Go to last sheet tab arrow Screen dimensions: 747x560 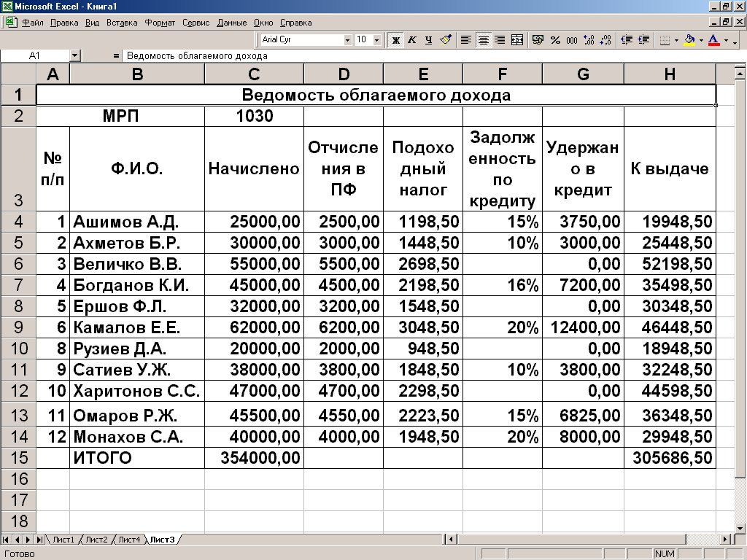point(39,540)
